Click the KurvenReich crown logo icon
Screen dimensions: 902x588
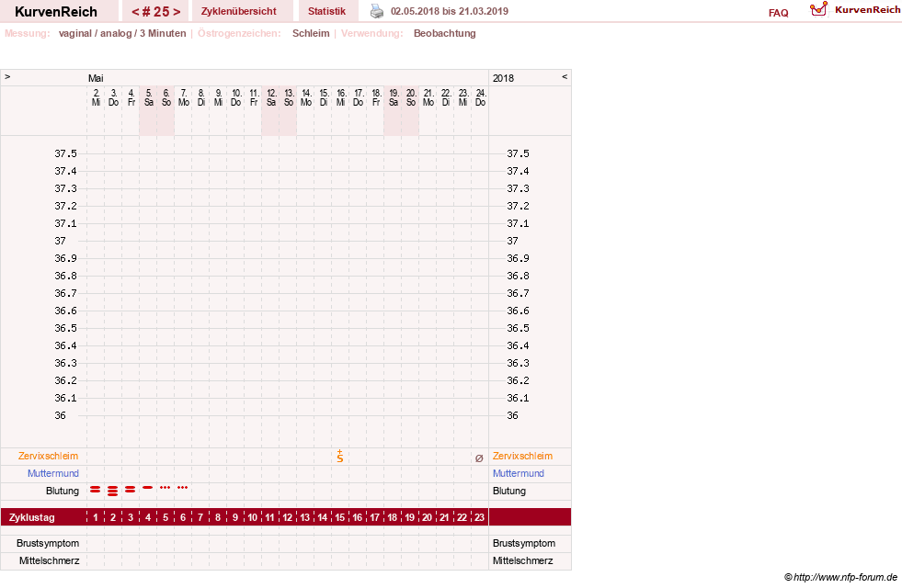(818, 9)
